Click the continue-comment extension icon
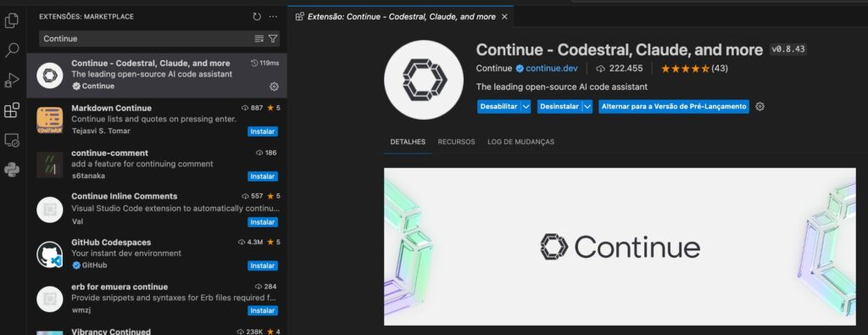 (x=50, y=165)
